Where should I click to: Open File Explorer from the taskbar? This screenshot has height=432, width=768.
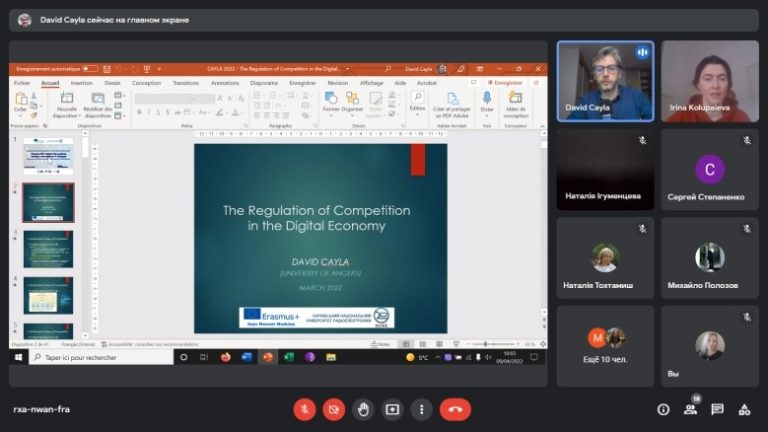point(331,357)
